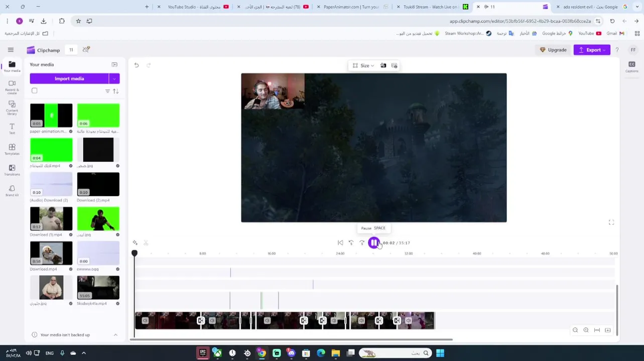Viewport: 644px width, 361px height.
Task: Open the Gmail bookmark
Action: point(615,33)
